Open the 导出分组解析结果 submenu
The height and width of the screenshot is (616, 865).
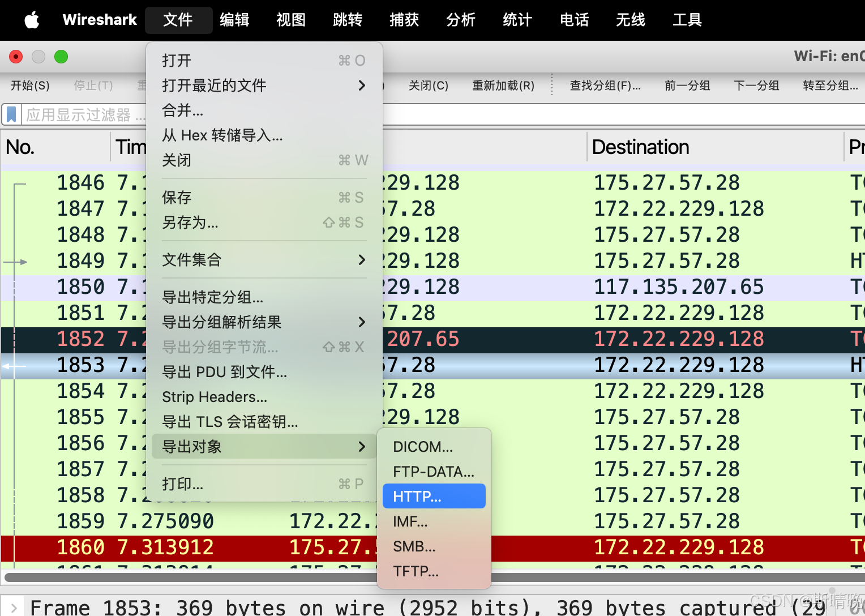(264, 322)
